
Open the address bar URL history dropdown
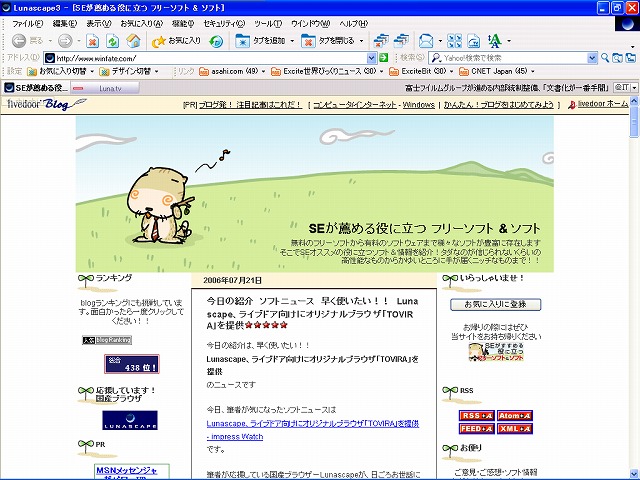(x=371, y=58)
